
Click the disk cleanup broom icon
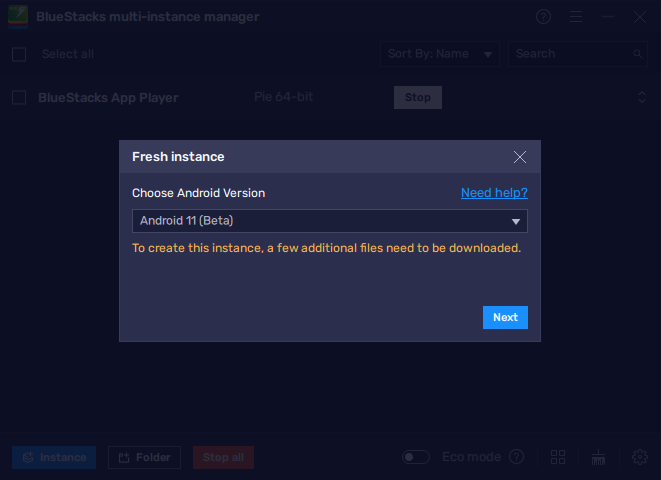point(598,457)
